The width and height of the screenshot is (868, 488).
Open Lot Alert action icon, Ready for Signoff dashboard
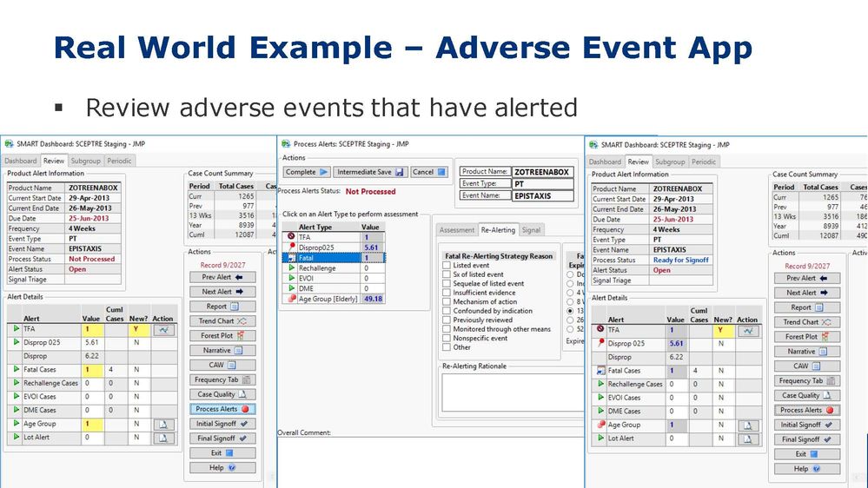pos(748,439)
